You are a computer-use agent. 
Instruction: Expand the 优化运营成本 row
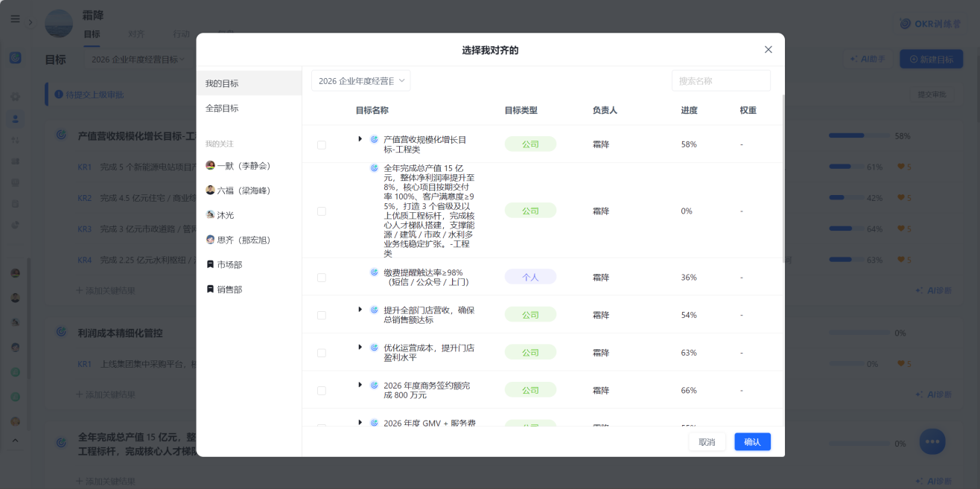point(360,348)
